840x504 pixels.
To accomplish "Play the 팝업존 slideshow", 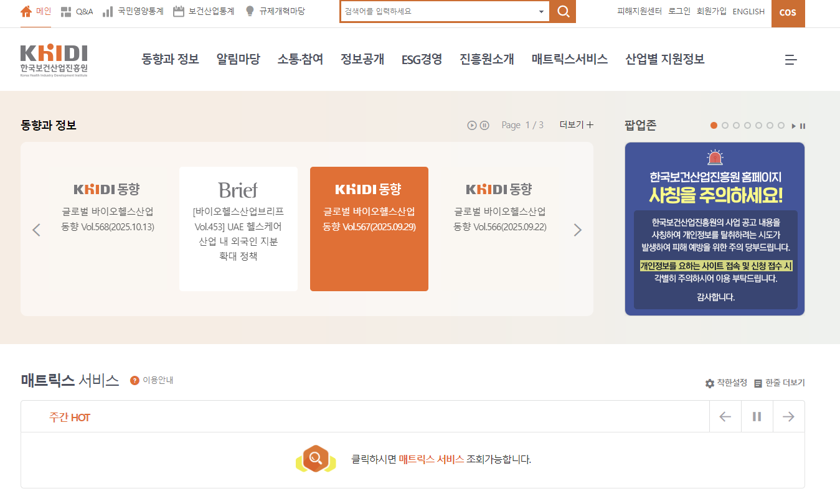I will click(794, 126).
